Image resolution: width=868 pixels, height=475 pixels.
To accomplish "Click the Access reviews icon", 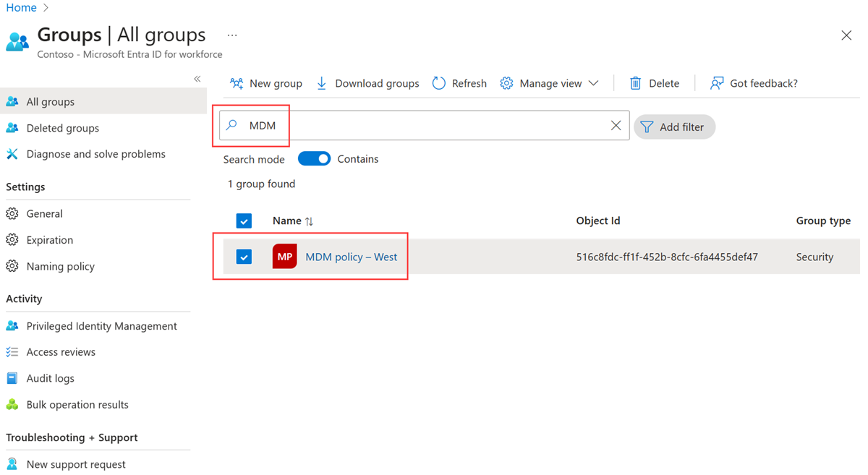I will coord(12,352).
